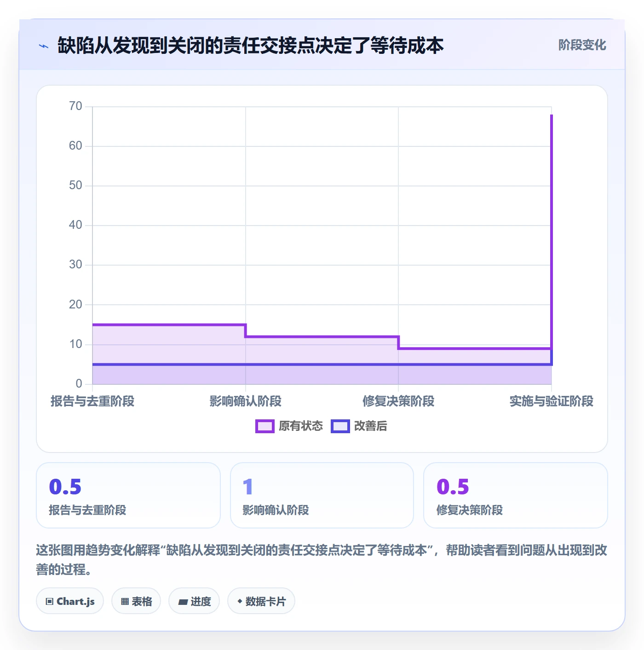Click the bar icon in 进度 chip

(x=183, y=602)
